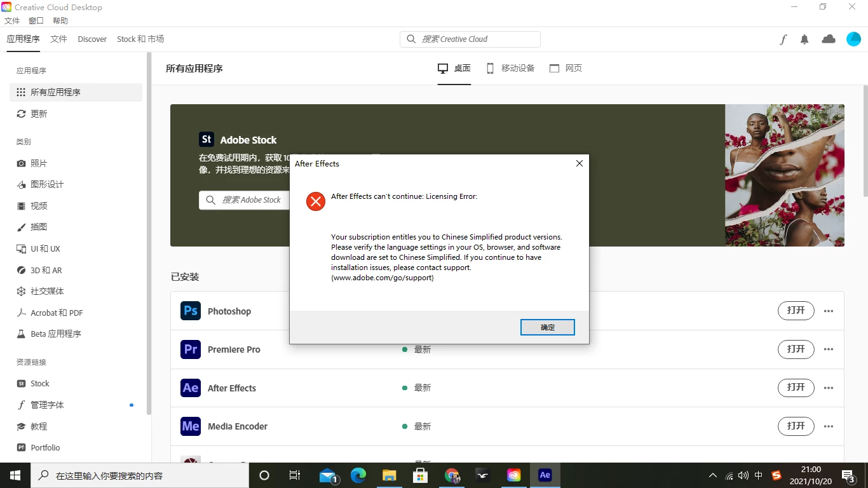Click the red error icon in the dialog
This screenshot has width=868, height=488.
tap(315, 201)
